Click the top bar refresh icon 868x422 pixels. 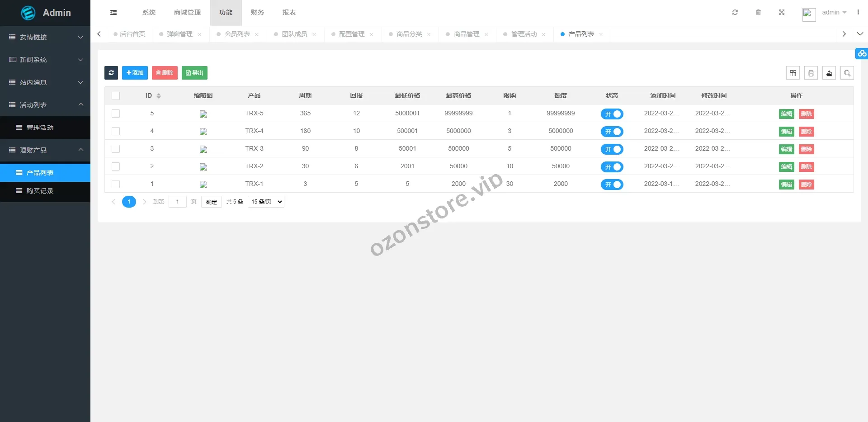pyautogui.click(x=735, y=13)
